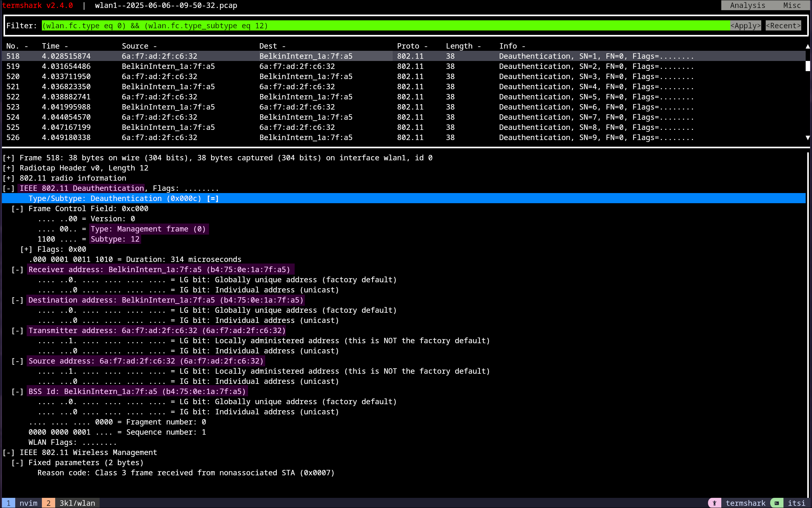812x508 pixels.
Task: Select packet 523 with SN=6
Action: click(x=404, y=107)
